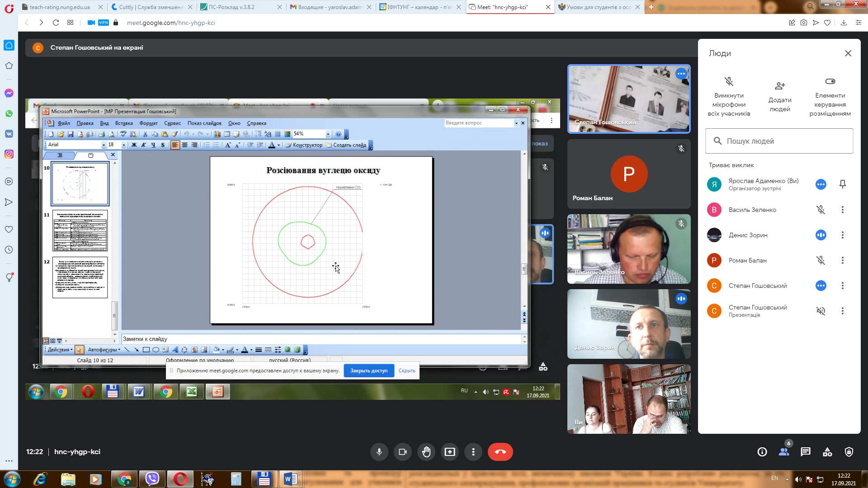Pin Ярослав Адаменко to the screen
868x488 pixels.
(843, 184)
